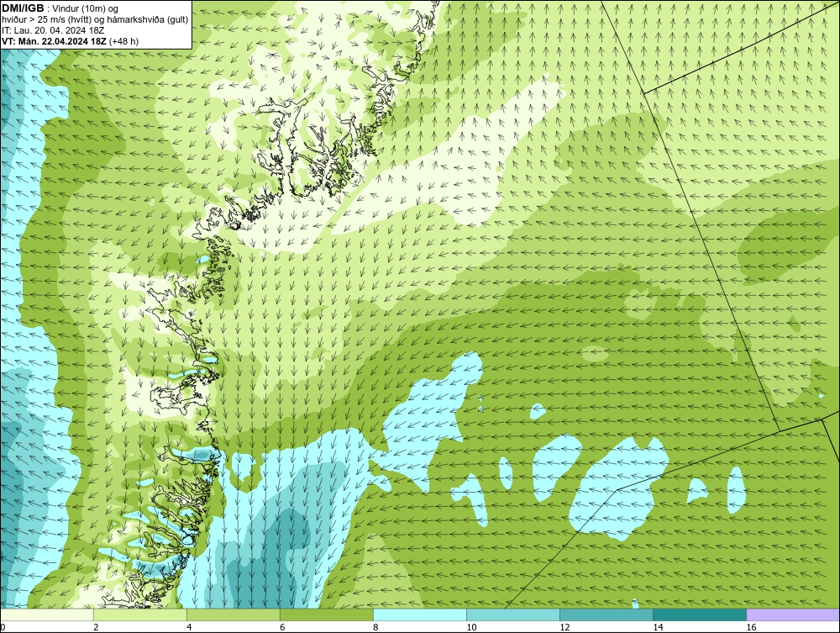
Task: Click the legend scale label '12'
Action: [x=564, y=627]
